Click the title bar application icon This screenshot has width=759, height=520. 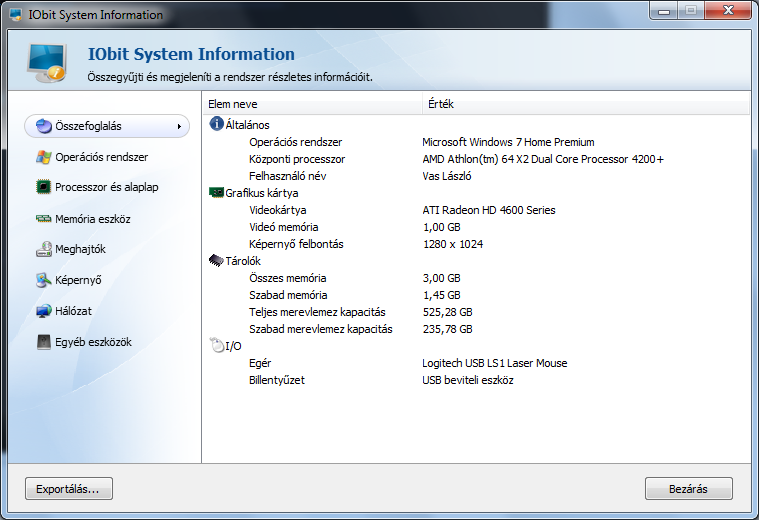[x=15, y=15]
